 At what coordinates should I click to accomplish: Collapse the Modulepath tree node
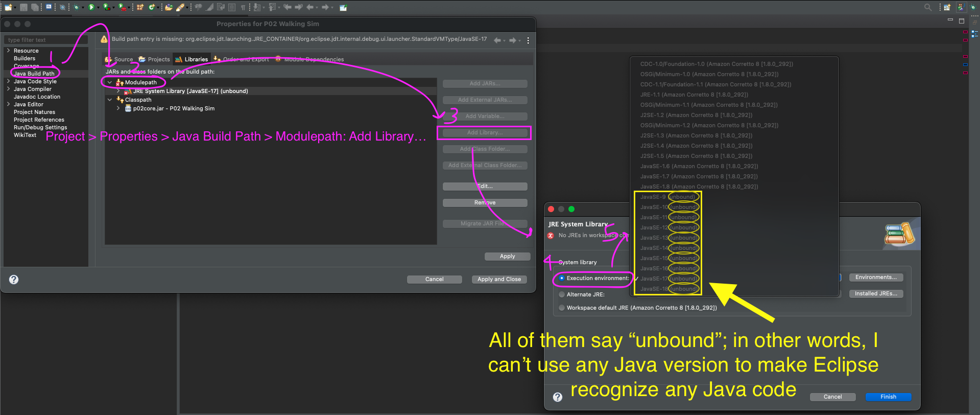coord(109,82)
